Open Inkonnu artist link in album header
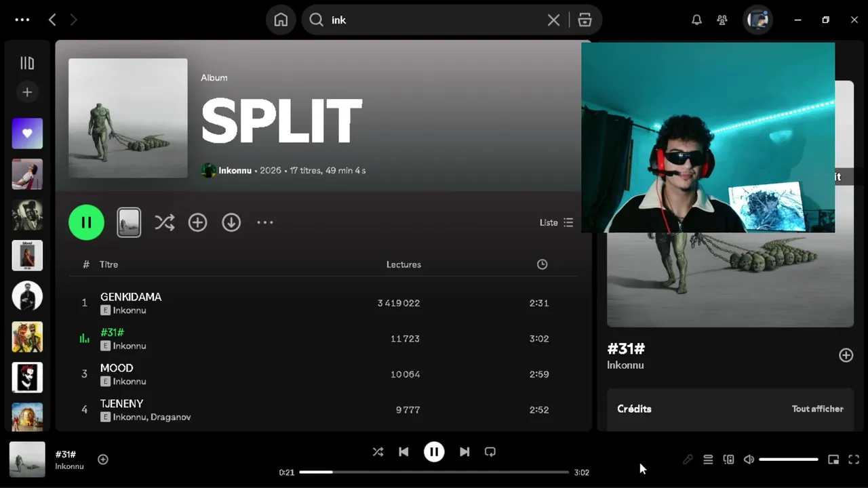Screen dimensions: 868x488 point(235,170)
